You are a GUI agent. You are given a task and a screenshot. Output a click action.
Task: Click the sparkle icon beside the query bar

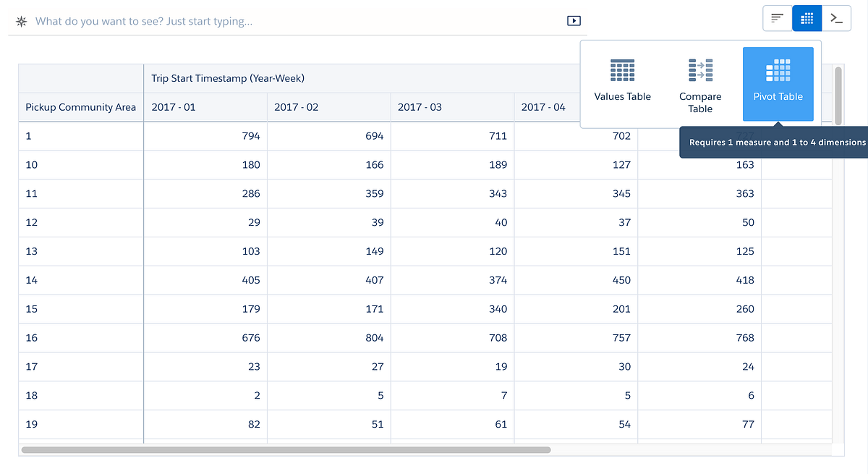point(20,20)
